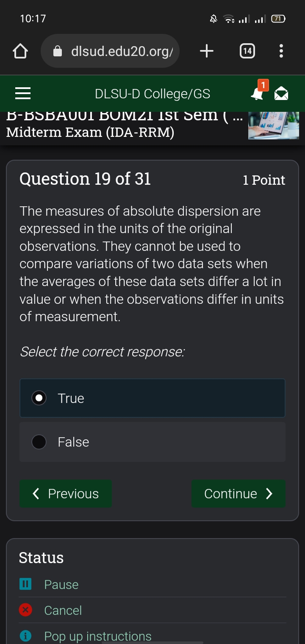The image size is (305, 644).
Task: Click the Continue button
Action: (x=238, y=493)
